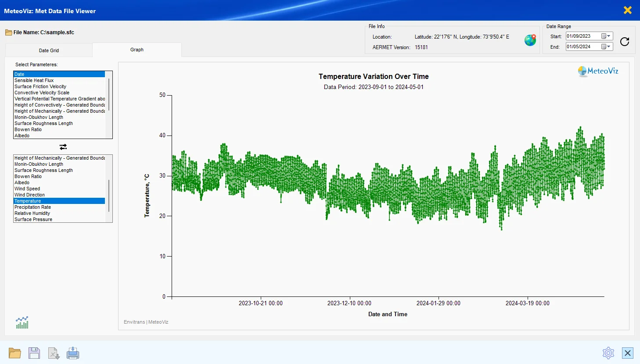Click the export to Excel icon
The image size is (640, 364).
click(x=54, y=353)
